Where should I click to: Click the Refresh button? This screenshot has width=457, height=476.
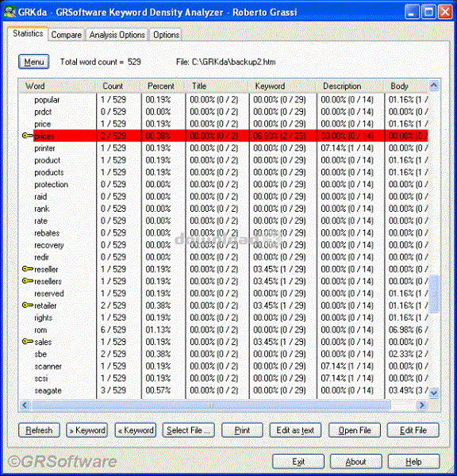click(39, 431)
